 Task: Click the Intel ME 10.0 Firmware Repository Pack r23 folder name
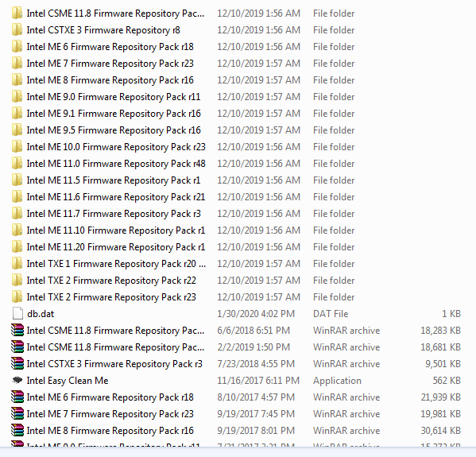pos(116,147)
